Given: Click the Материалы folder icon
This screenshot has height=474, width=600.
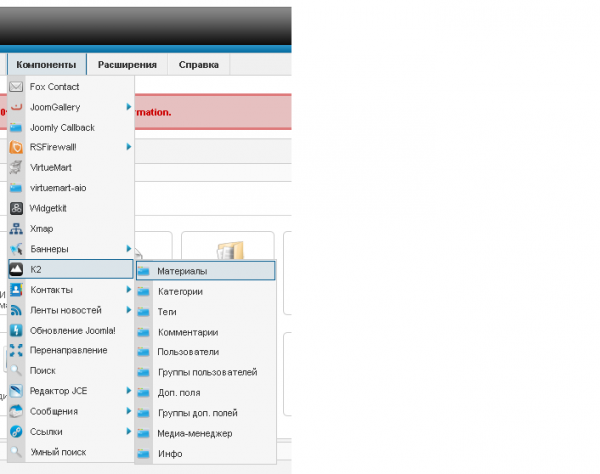Looking at the screenshot, I should [x=143, y=271].
